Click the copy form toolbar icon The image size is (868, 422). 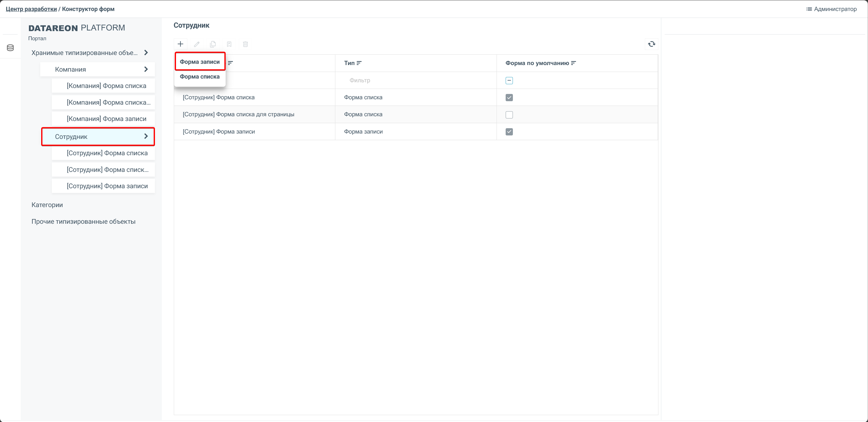(x=213, y=44)
